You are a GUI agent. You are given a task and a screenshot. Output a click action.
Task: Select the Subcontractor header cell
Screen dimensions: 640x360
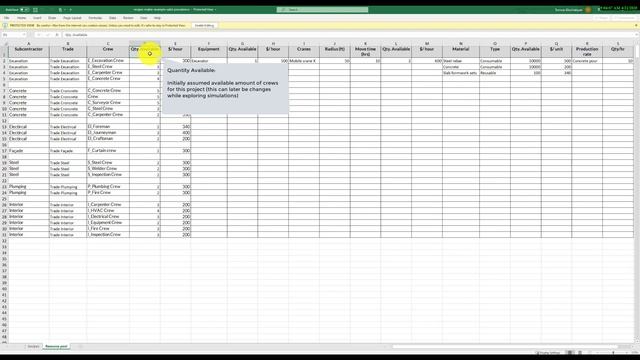tap(29, 51)
